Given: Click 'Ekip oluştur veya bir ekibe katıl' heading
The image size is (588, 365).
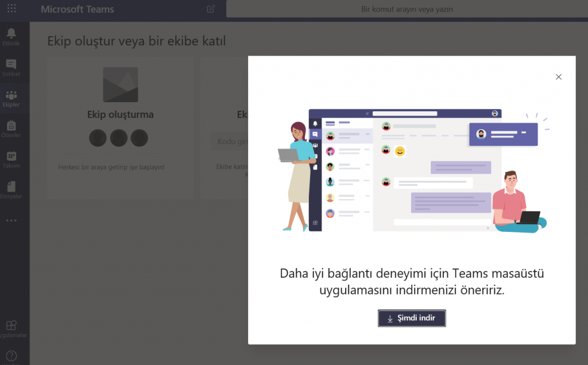Looking at the screenshot, I should coord(137,41).
